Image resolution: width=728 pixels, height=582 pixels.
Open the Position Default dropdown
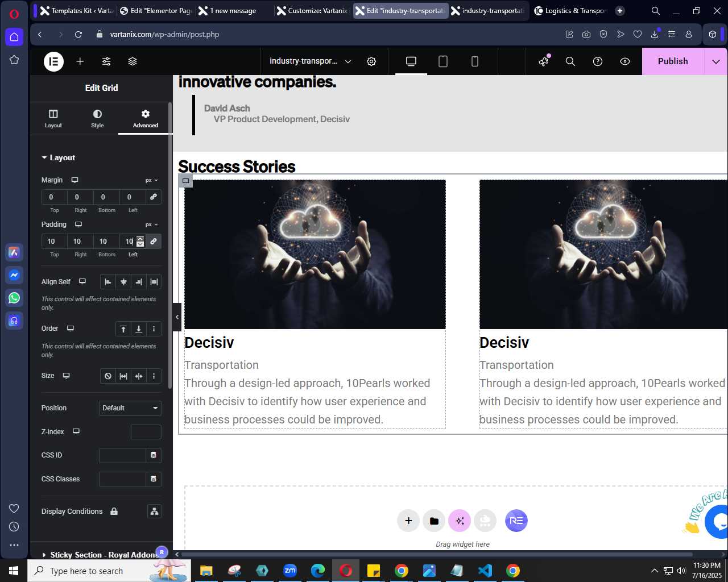(130, 408)
